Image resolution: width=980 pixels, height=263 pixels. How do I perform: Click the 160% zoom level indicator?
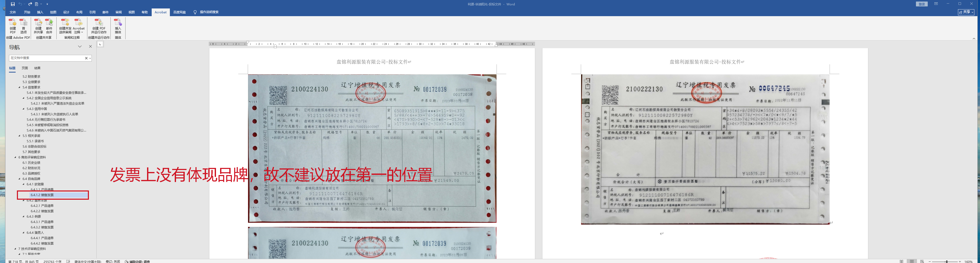click(968, 261)
